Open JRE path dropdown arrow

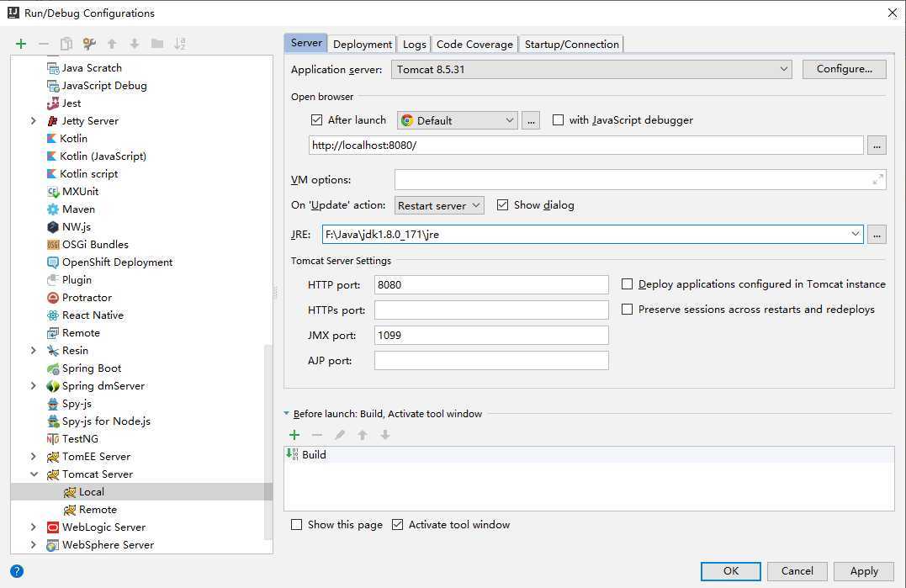coord(856,235)
